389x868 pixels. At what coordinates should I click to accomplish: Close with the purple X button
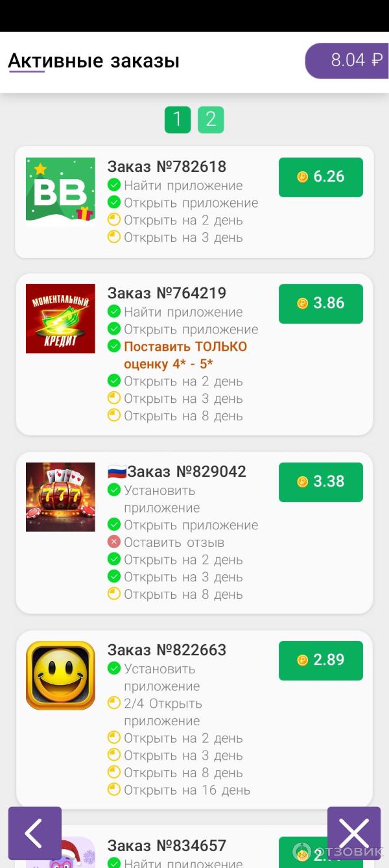click(354, 834)
